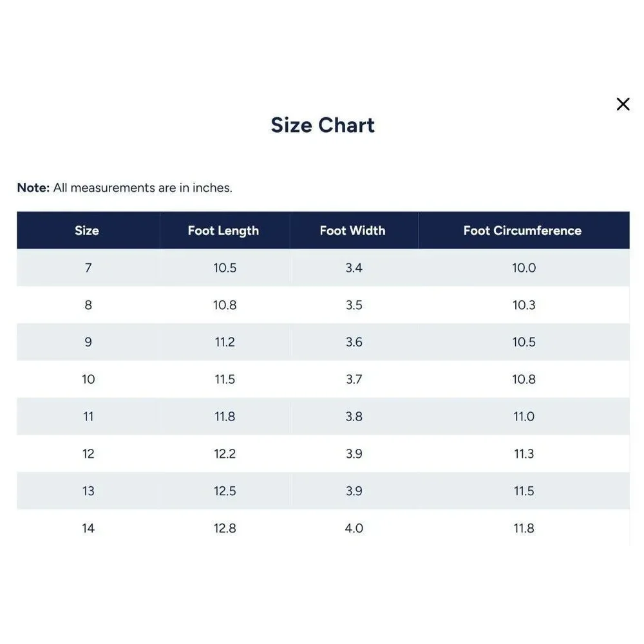This screenshot has height=644, width=644.
Task: Select the size 7 row
Action: point(323,267)
